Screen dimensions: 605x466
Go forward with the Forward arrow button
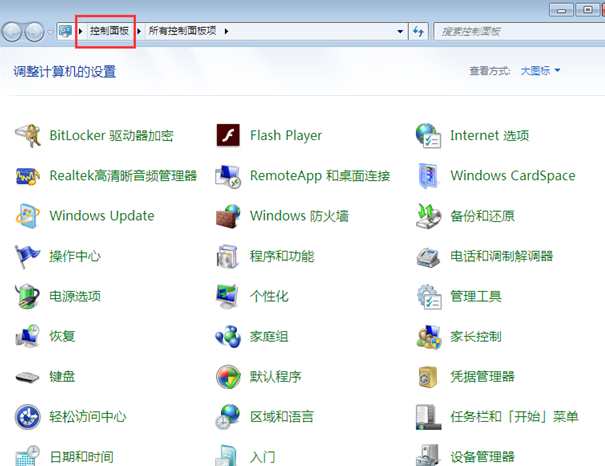pyautogui.click(x=35, y=32)
